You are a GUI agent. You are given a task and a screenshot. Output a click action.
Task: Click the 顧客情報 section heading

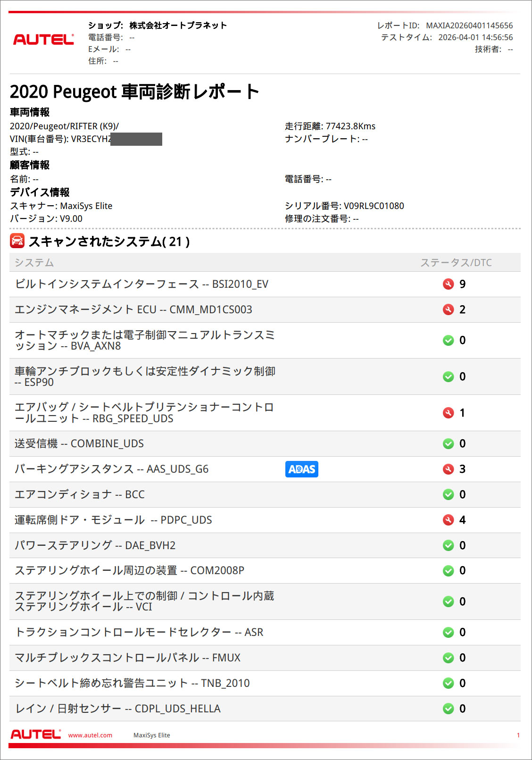pos(30,165)
